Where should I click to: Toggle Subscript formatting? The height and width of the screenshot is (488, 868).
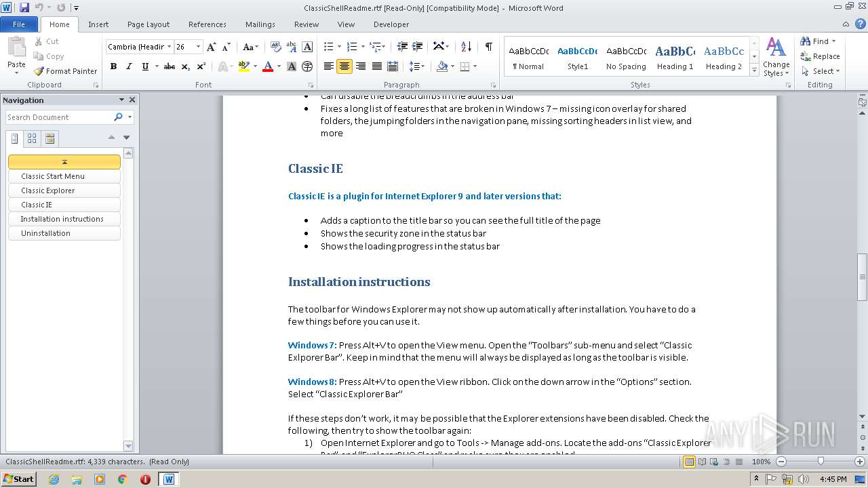pyautogui.click(x=186, y=66)
